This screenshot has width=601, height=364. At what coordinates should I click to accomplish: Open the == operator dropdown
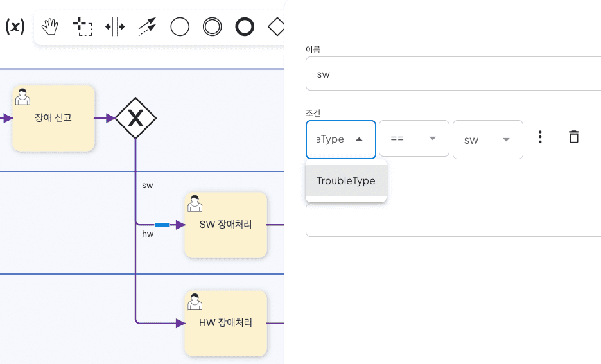414,138
